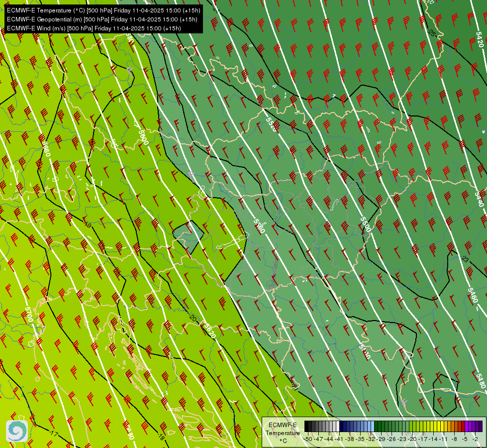Click the legend title 'ECMWF-E Temperature °C'
The height and width of the screenshot is (448, 487).
pyautogui.click(x=283, y=433)
